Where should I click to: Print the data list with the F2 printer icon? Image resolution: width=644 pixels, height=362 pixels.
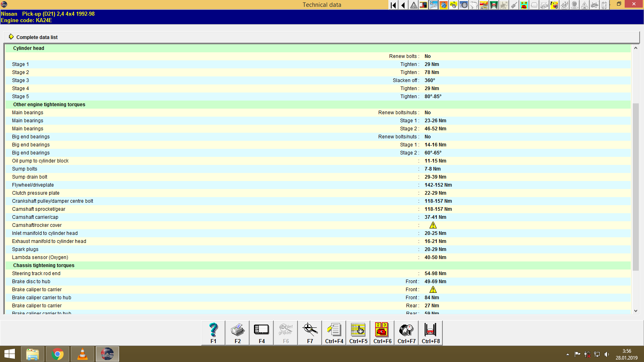(x=237, y=332)
